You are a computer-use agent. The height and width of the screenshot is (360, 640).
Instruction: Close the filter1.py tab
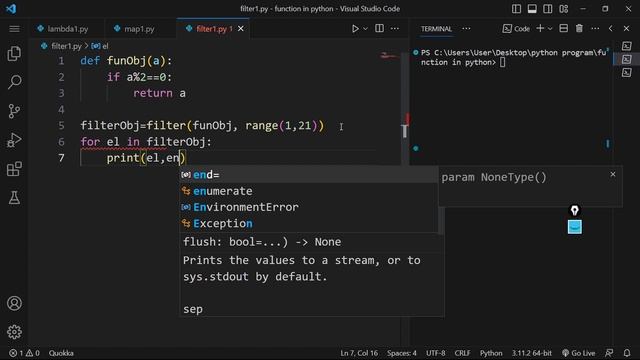click(x=241, y=29)
